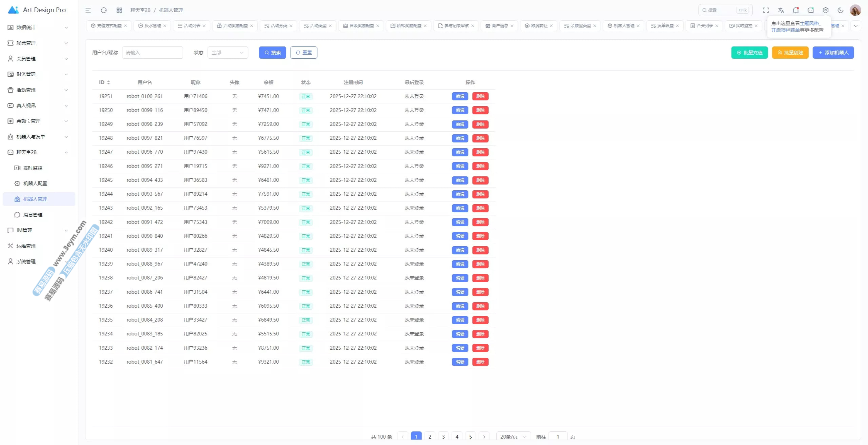Toggle dark mode with the moon icon
868x445 pixels.
(x=841, y=10)
